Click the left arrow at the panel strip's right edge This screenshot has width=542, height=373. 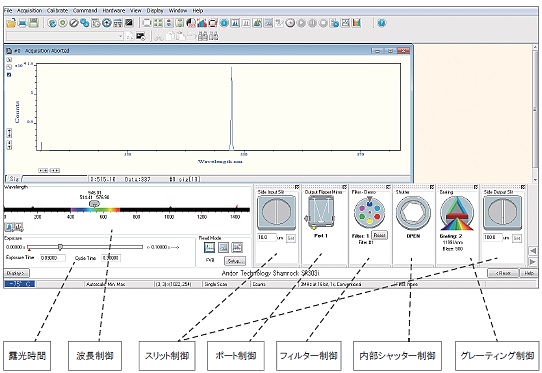pos(533,250)
